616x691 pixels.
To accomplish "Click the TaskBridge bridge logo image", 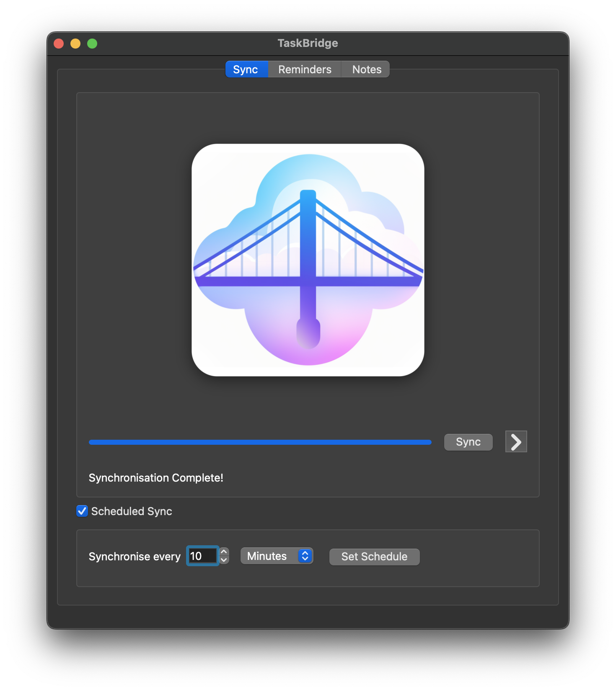I will 308,260.
